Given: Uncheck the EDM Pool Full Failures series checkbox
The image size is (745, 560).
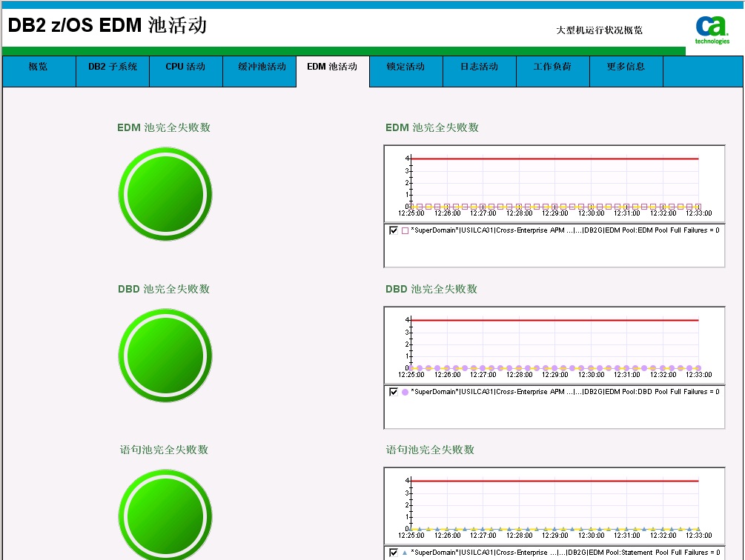Looking at the screenshot, I should (394, 230).
